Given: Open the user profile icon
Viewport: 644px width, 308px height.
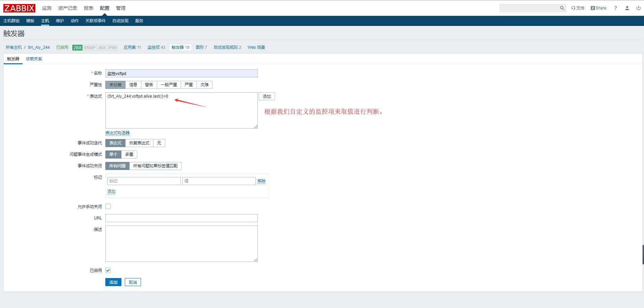Looking at the screenshot, I should click(x=627, y=8).
